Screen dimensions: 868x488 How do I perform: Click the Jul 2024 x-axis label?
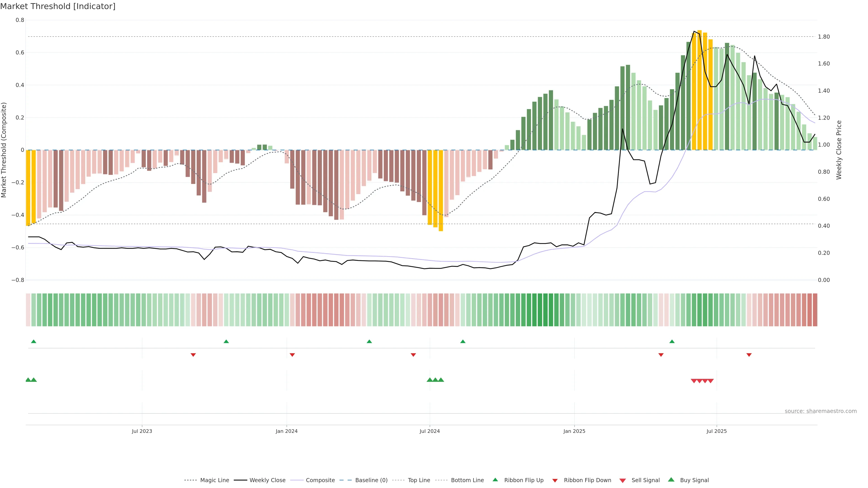coord(430,431)
